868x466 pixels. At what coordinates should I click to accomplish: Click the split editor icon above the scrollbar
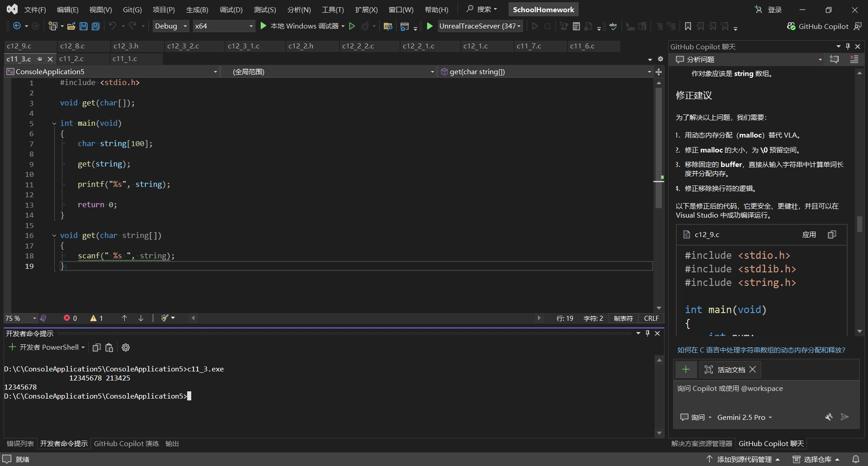659,72
